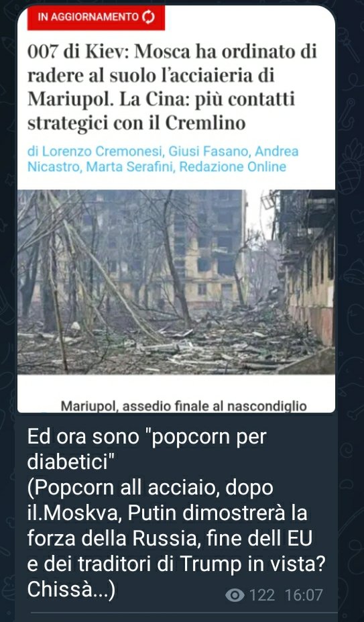The width and height of the screenshot is (364, 622).
Task: Click the caption 'Mariupol, assedio finale al nascondiglio'
Action: coord(184,406)
